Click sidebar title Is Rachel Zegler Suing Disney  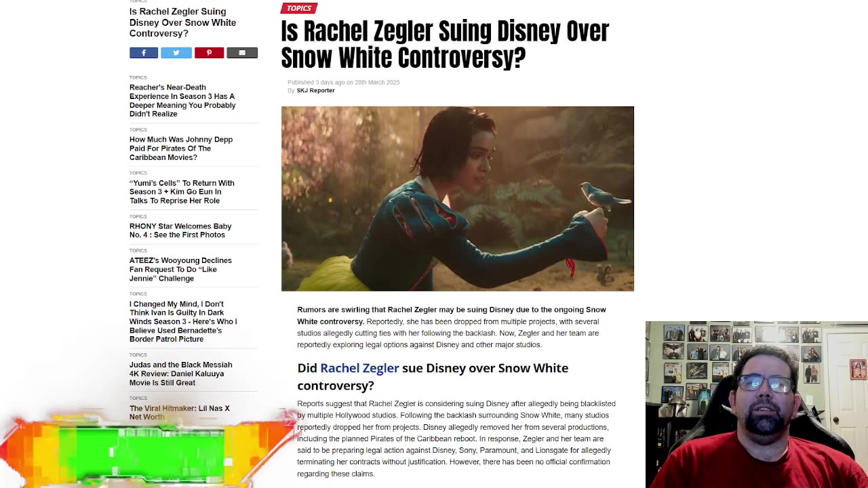(x=182, y=22)
